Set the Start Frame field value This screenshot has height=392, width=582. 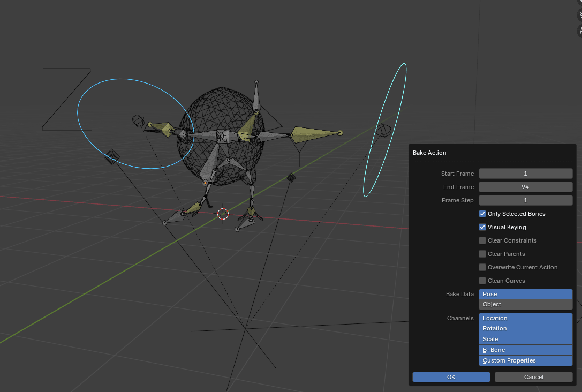pos(525,174)
